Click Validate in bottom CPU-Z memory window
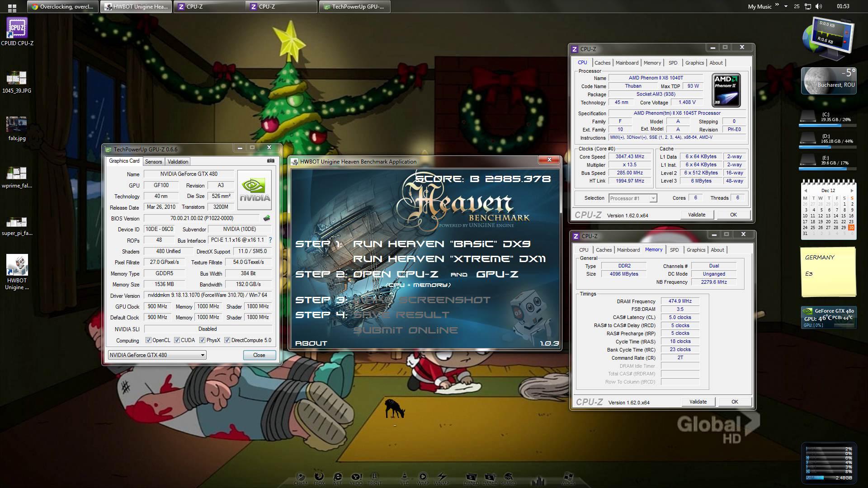This screenshot has width=868, height=488. pyautogui.click(x=698, y=402)
